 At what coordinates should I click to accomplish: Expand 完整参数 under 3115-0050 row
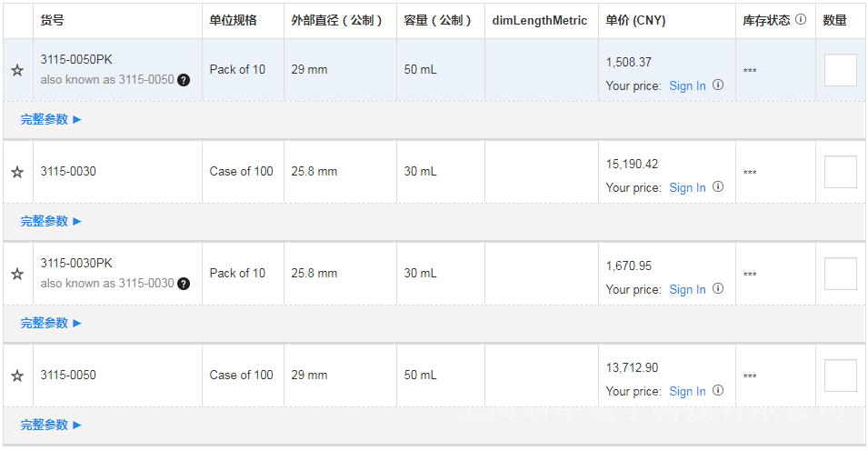coord(51,425)
